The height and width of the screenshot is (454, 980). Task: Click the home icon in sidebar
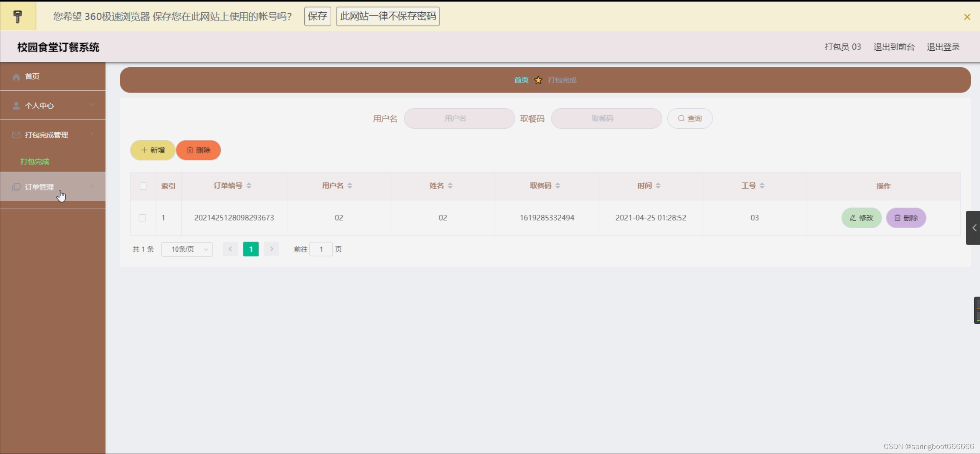(x=16, y=77)
